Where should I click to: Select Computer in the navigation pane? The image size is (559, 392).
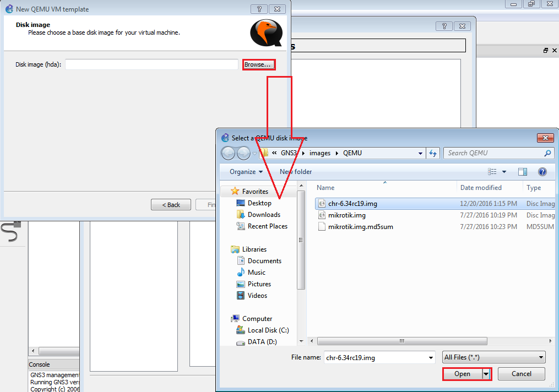pyautogui.click(x=257, y=319)
